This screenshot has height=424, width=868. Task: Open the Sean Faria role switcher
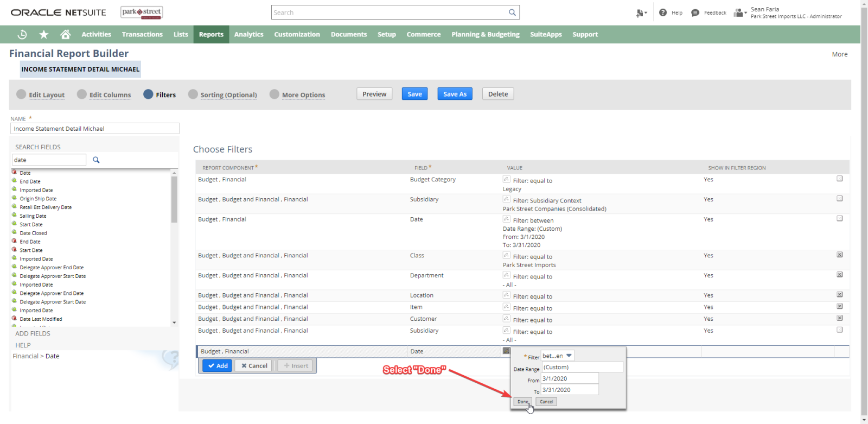(796, 12)
